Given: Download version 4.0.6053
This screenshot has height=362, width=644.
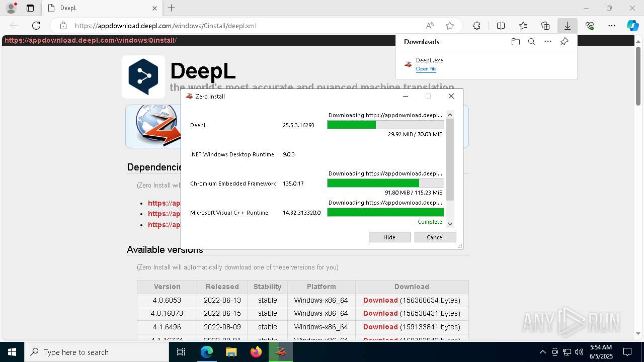Looking at the screenshot, I should point(380,300).
